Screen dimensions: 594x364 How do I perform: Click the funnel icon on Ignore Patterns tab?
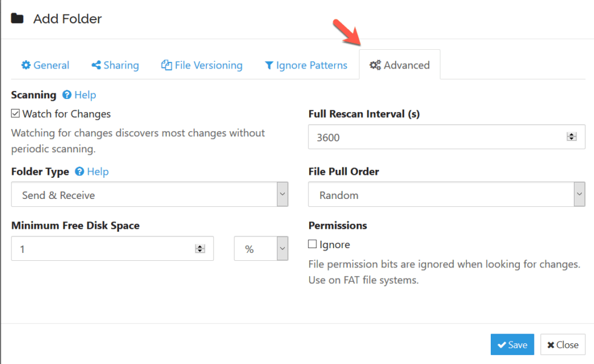[x=269, y=66]
